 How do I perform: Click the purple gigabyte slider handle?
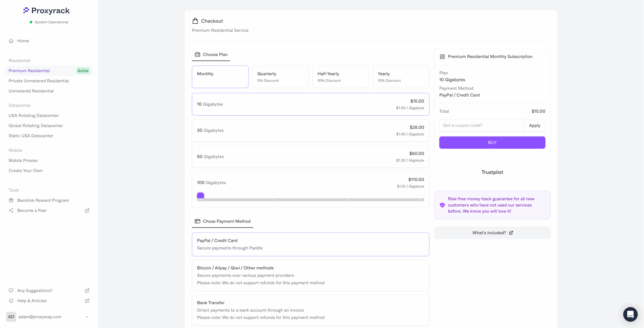pos(200,196)
